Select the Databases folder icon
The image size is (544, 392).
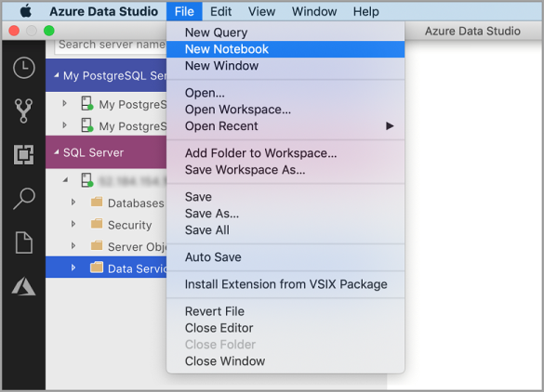pos(97,203)
